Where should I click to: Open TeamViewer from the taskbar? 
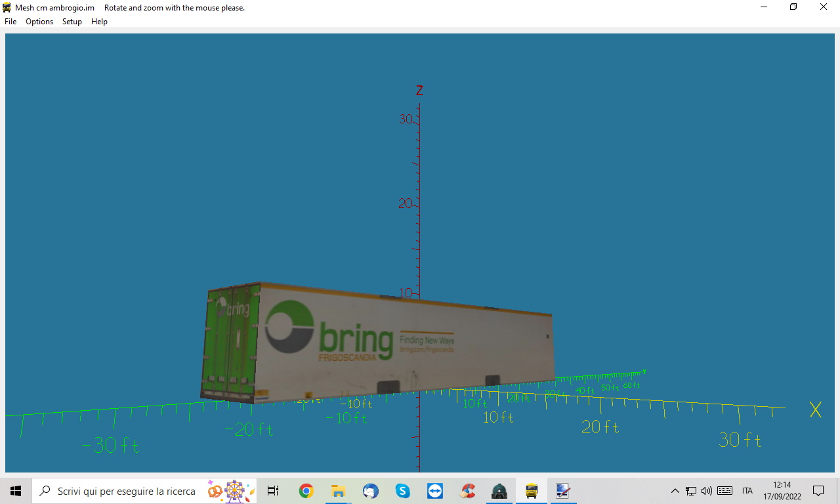point(434,491)
